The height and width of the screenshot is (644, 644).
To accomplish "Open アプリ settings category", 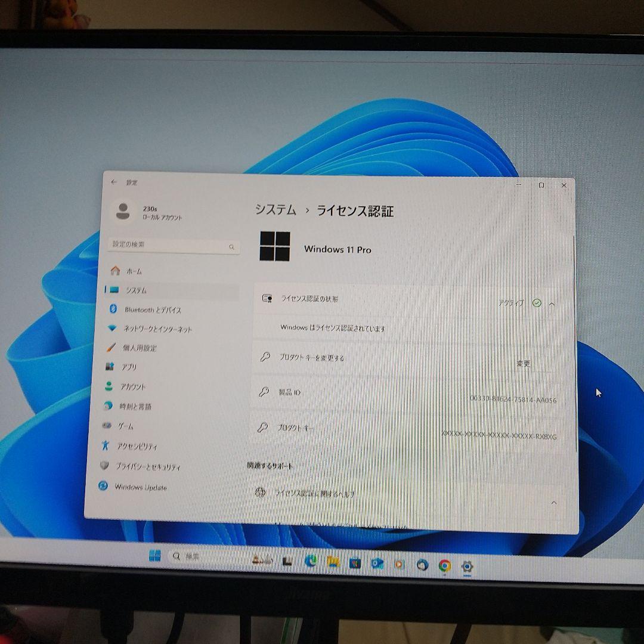I will 130,367.
